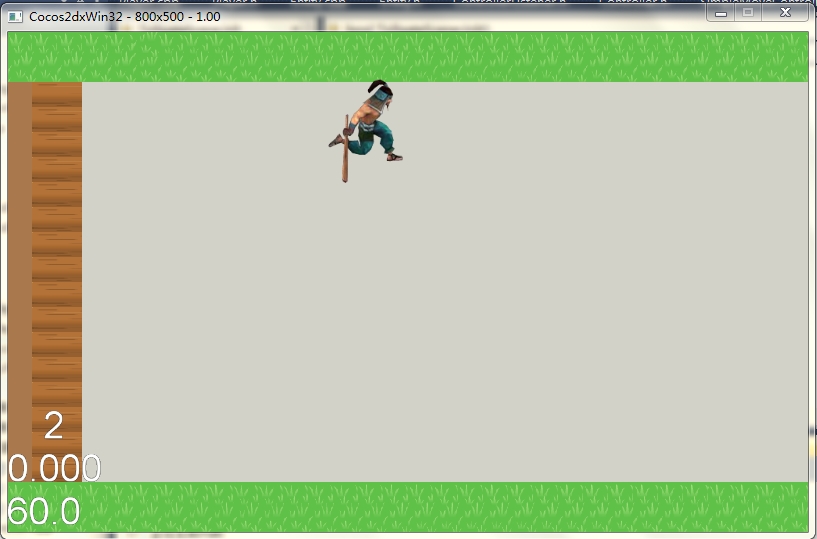
Task: Close the Cocos2dxWin32 window
Action: click(785, 13)
